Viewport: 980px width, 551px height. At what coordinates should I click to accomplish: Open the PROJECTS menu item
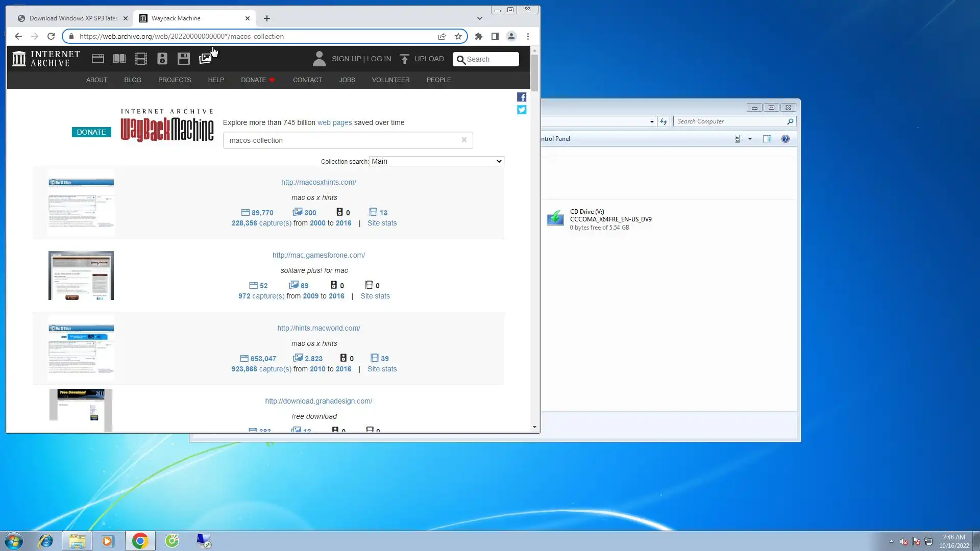(175, 80)
